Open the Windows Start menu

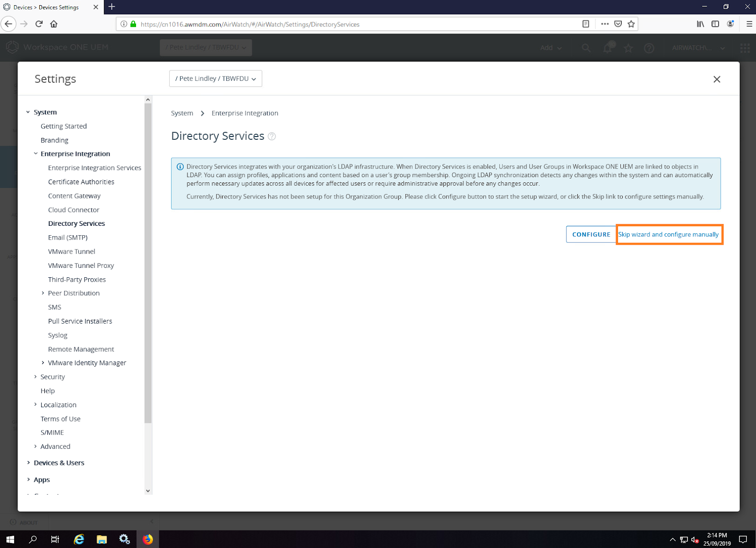tap(10, 539)
